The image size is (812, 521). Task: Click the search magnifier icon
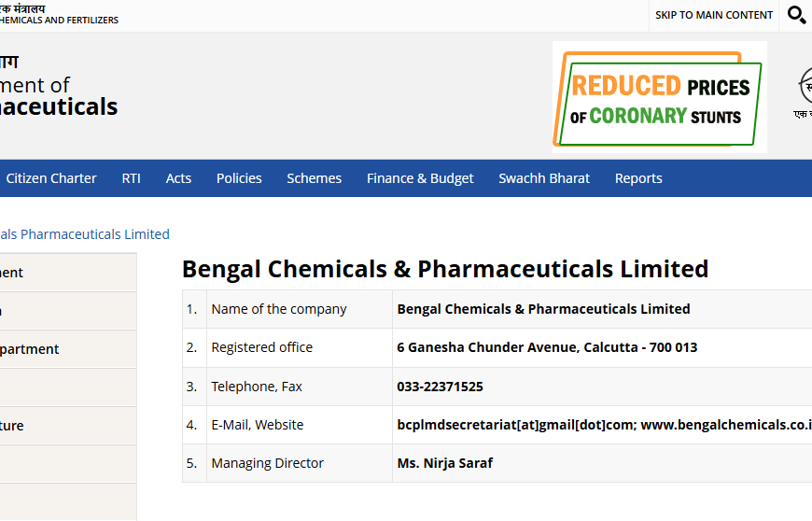(796, 15)
